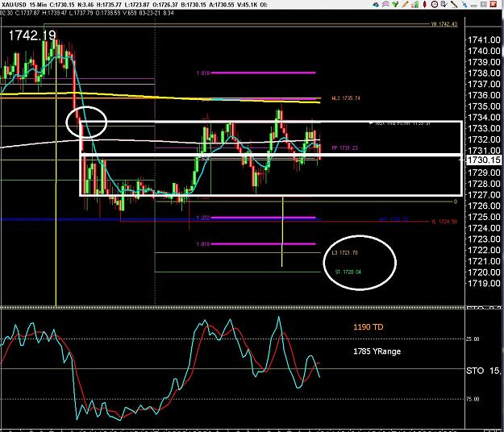The height and width of the screenshot is (432, 504).
Task: Click the 25.00 stochastic level label
Action: pos(473,339)
